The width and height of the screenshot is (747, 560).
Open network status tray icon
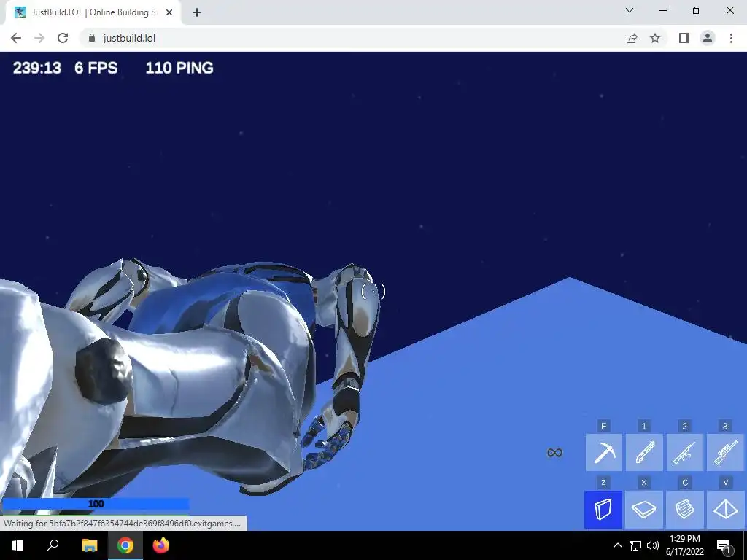click(x=635, y=545)
